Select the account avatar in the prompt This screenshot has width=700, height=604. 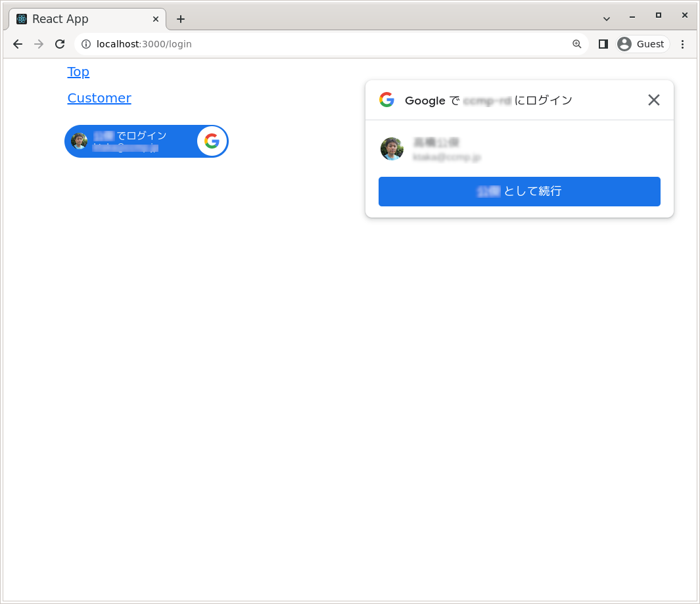click(392, 149)
